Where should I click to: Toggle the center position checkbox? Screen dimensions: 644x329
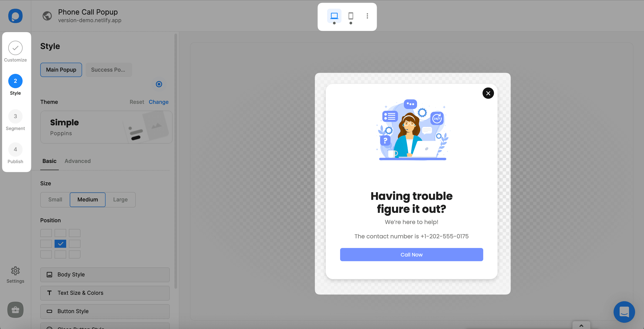tap(60, 244)
